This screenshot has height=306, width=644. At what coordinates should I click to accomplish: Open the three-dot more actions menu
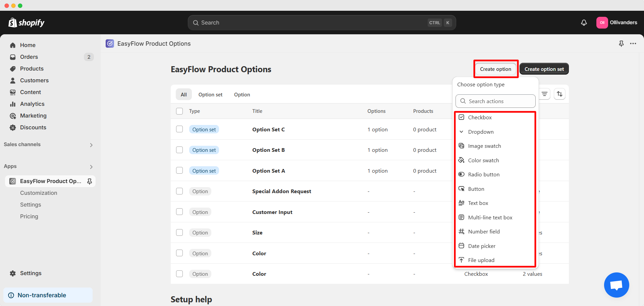pos(633,43)
